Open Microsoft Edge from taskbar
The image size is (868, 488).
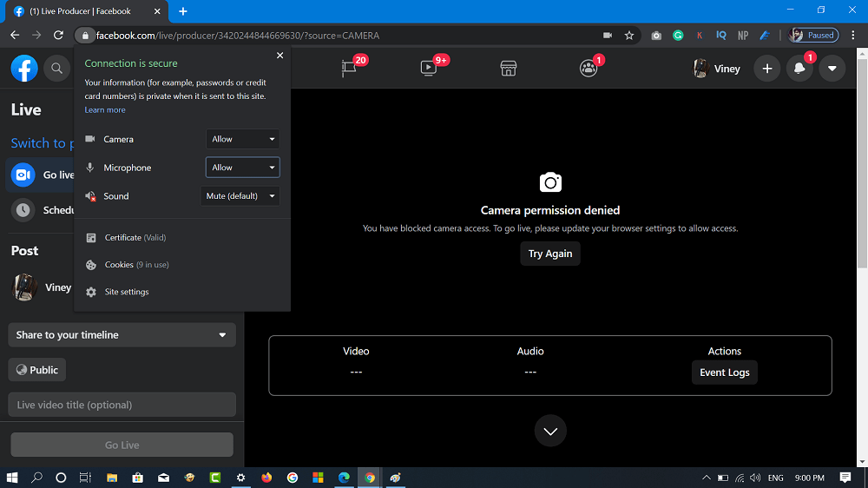tap(344, 478)
